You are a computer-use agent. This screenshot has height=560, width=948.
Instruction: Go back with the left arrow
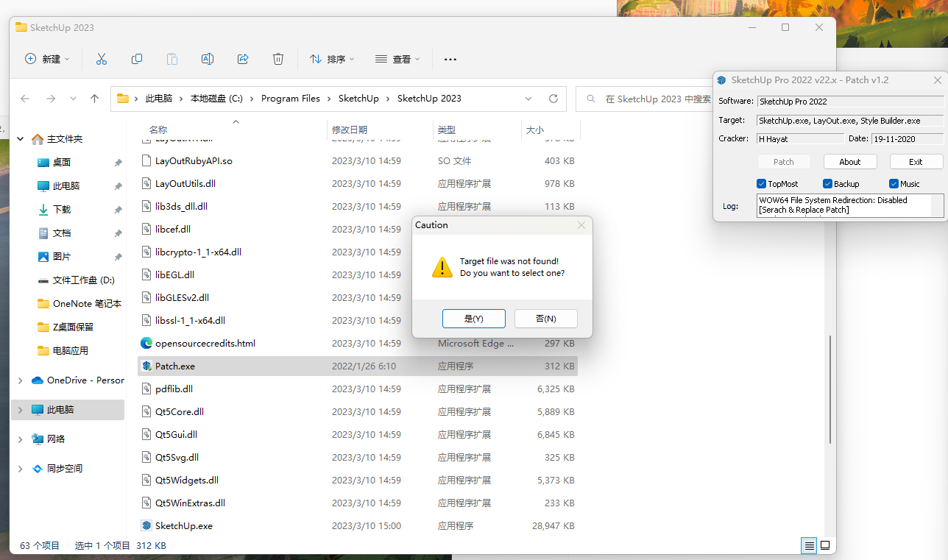25,99
